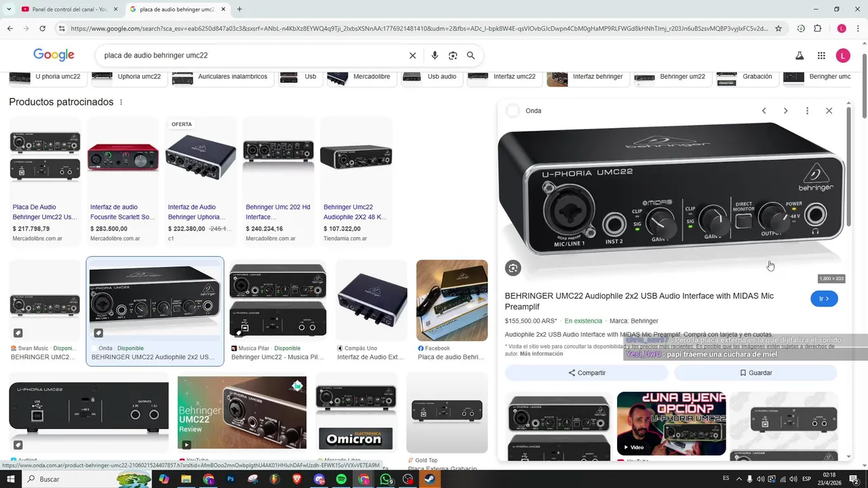The height and width of the screenshot is (488, 868).
Task: Open Windows notification center
Action: tap(854, 479)
